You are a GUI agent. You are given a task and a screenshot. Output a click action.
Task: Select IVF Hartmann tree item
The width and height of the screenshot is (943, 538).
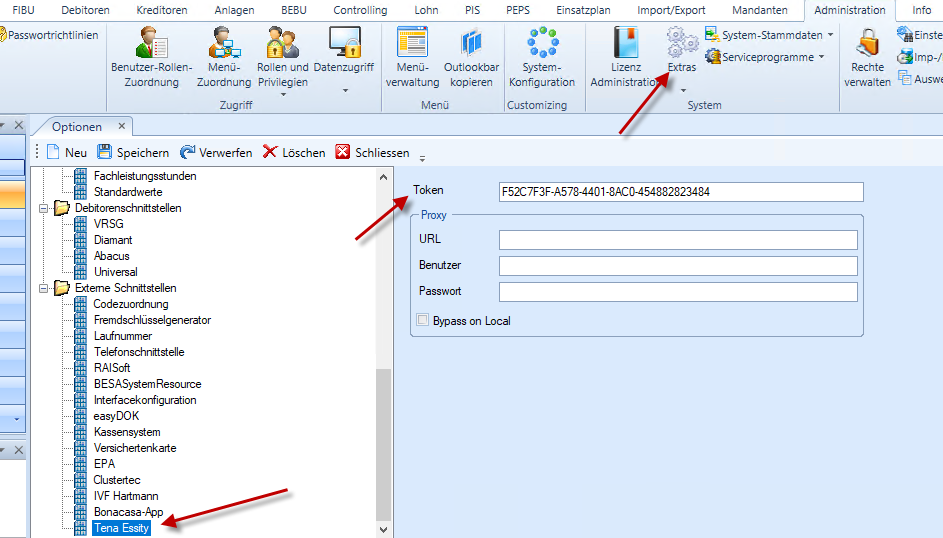pyautogui.click(x=126, y=496)
